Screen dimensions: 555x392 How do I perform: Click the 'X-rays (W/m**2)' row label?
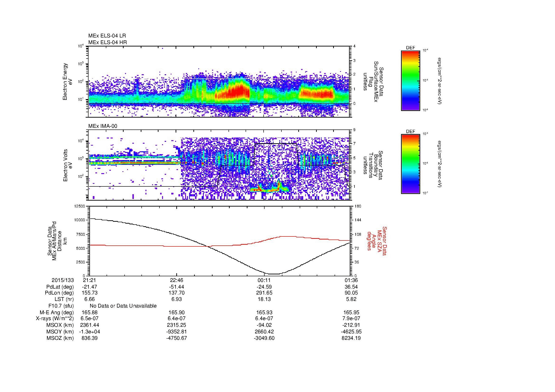[x=55, y=318]
